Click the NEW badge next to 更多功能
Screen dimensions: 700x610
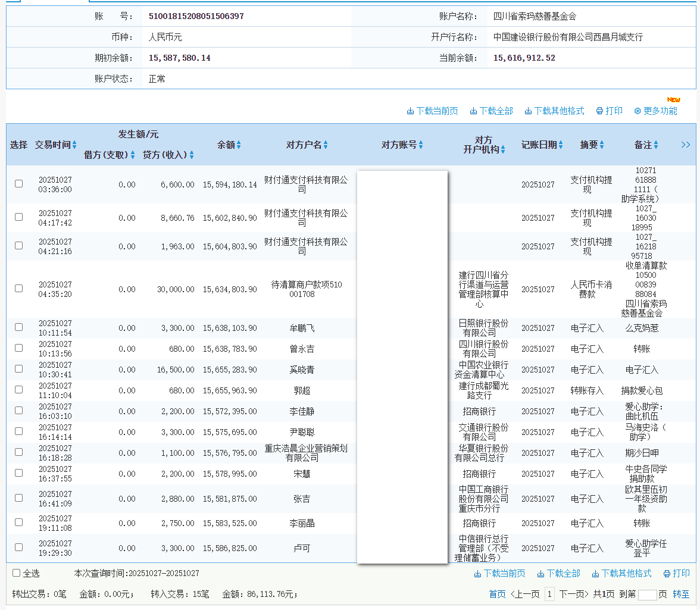pos(673,101)
